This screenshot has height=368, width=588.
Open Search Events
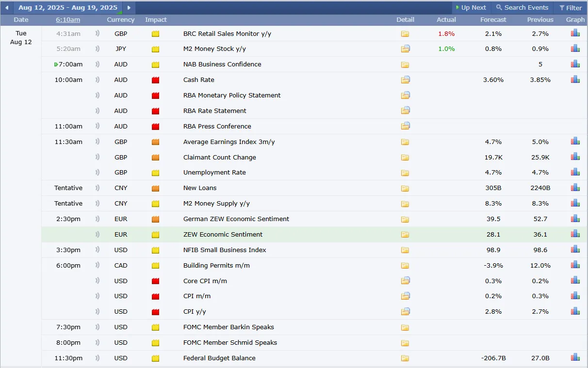coord(522,8)
